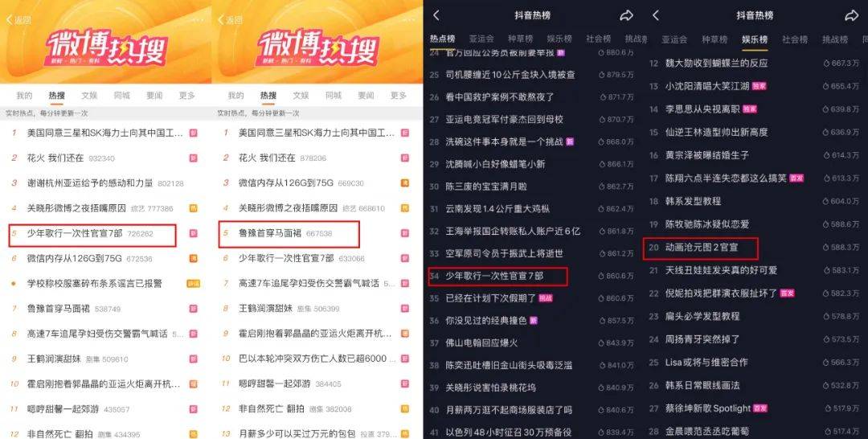868x439 pixels.
Task: Select the underlined 娱乐榜 tab above 魏大勋收到蝴蝶兰的反应
Action: tap(755, 39)
